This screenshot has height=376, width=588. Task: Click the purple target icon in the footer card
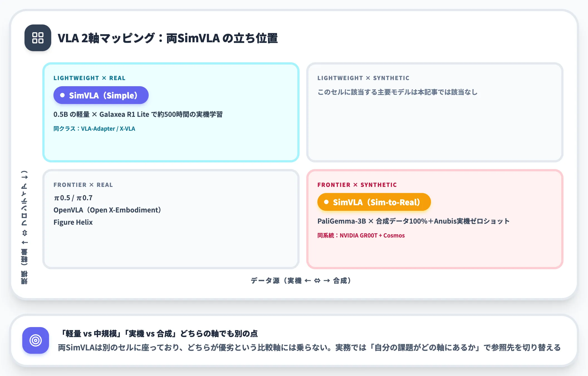click(x=36, y=340)
